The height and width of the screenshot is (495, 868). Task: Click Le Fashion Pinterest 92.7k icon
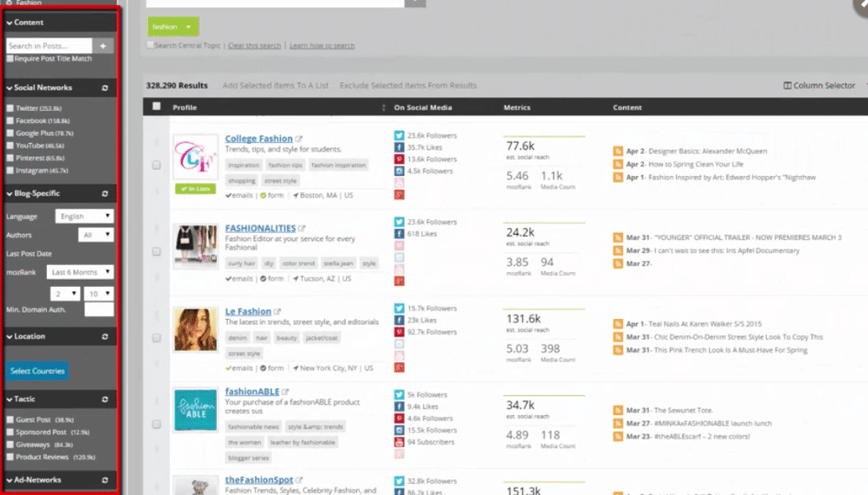(x=399, y=332)
